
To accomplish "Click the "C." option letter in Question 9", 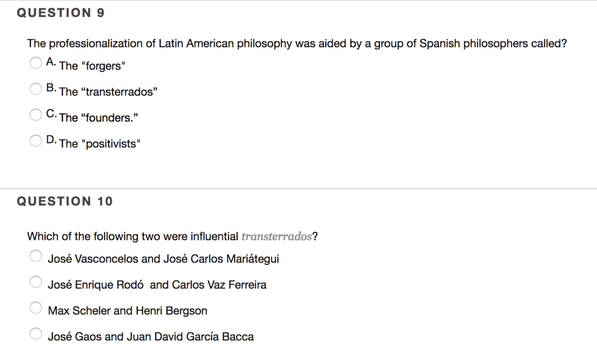I will click(51, 114).
